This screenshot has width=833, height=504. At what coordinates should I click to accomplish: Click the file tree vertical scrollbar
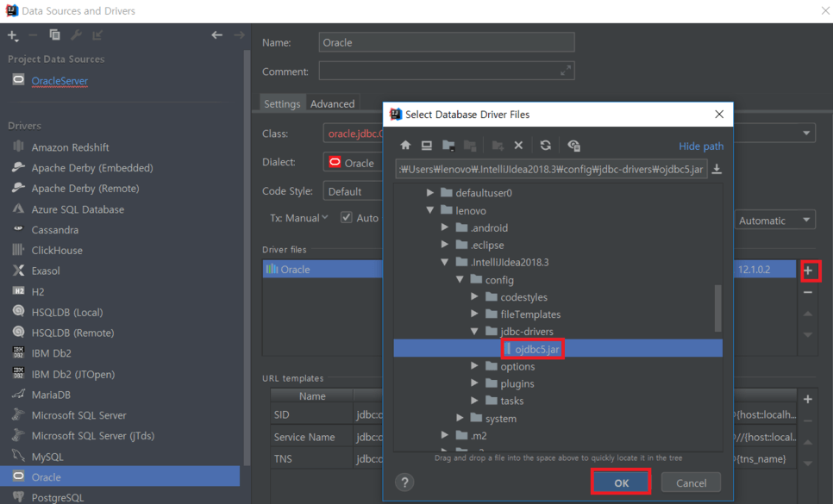point(717,308)
